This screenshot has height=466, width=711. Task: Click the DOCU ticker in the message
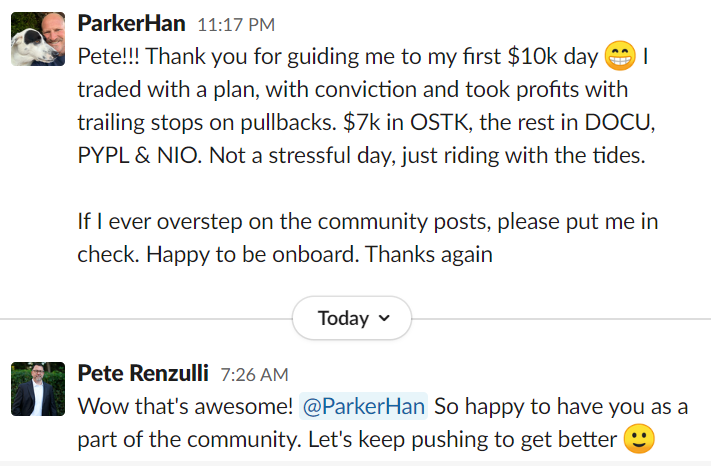pos(618,122)
